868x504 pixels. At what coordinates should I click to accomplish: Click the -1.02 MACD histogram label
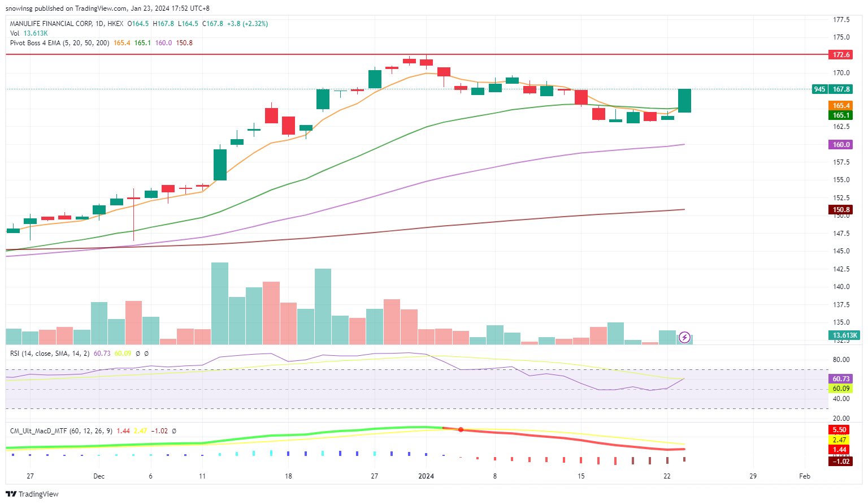[x=841, y=462]
